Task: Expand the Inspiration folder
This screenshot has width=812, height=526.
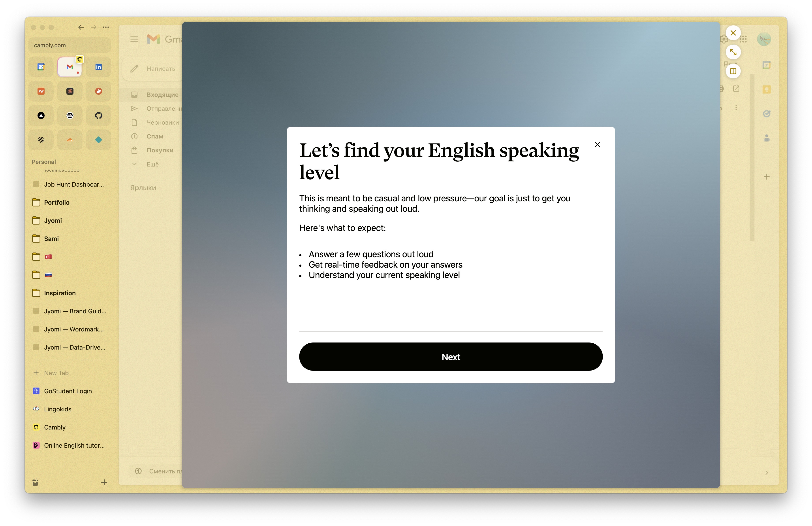Action: 60,293
